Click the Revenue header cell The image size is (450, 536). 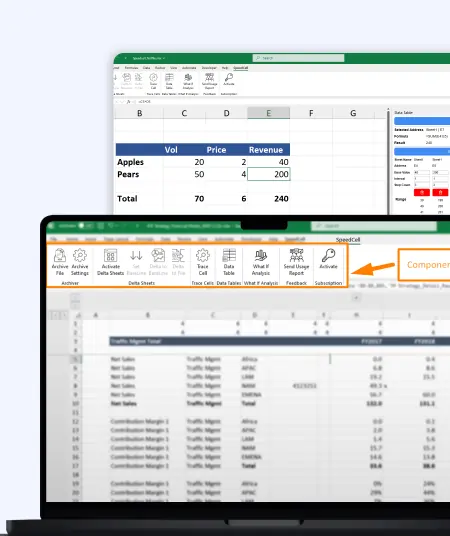[x=268, y=150]
